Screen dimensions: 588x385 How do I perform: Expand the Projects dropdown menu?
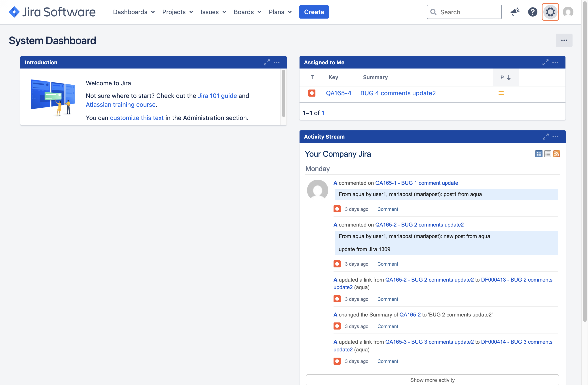pyautogui.click(x=177, y=12)
